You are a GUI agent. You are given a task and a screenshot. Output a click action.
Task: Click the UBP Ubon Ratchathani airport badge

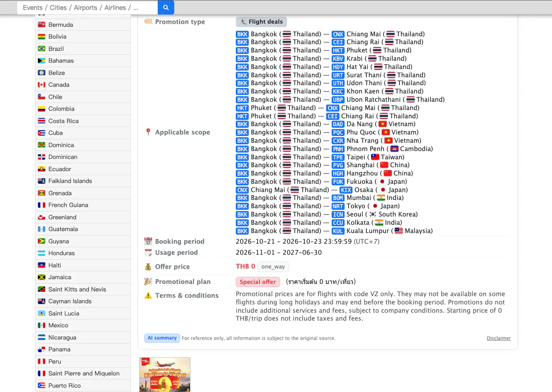point(338,100)
